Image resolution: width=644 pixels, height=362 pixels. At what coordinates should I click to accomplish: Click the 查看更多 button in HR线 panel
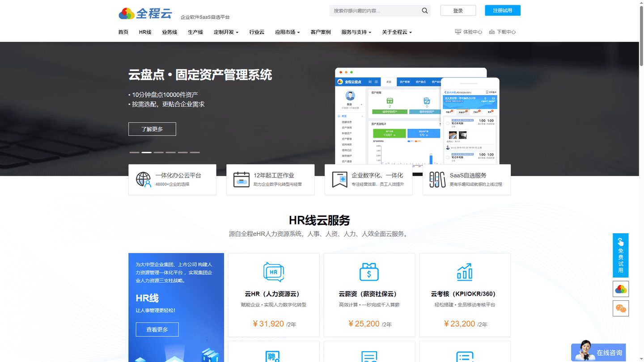157,329
